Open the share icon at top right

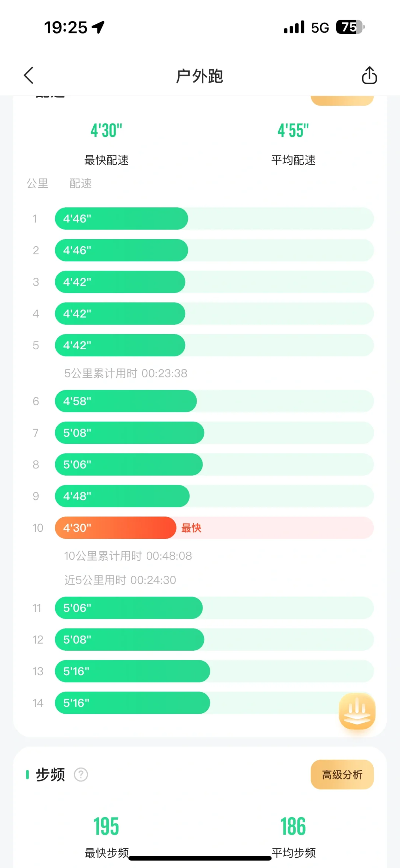369,75
